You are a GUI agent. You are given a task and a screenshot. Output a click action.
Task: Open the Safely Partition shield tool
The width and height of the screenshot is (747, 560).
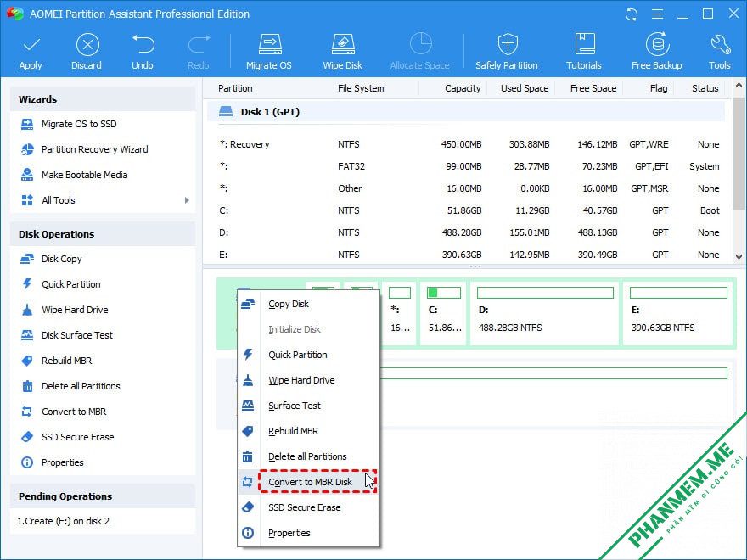tap(507, 52)
